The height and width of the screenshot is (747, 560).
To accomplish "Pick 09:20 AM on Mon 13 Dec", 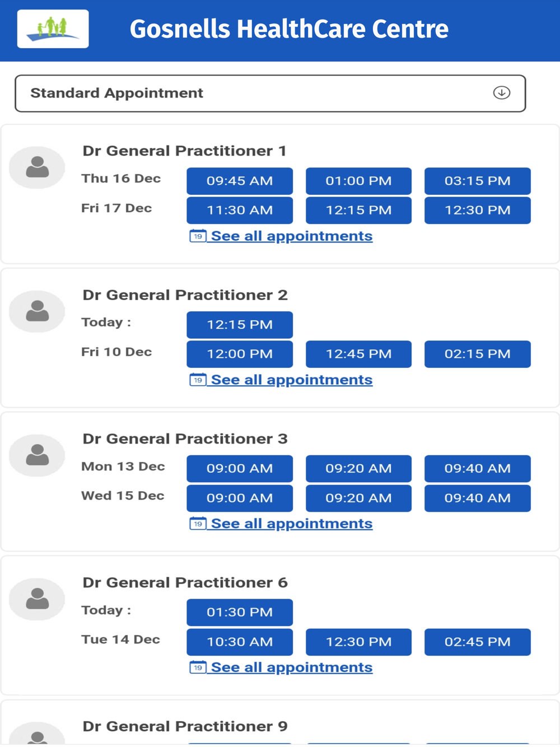I will click(x=358, y=469).
